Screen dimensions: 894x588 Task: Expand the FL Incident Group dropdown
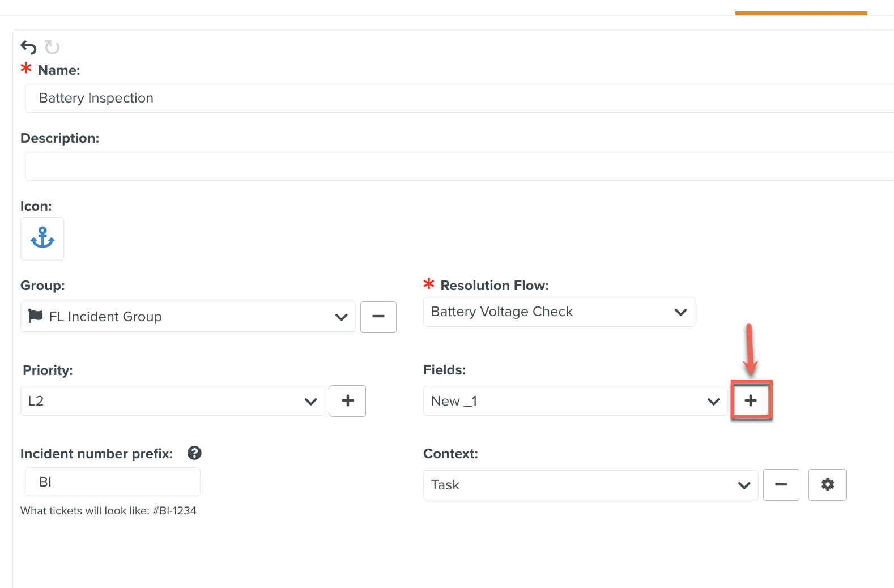[341, 317]
